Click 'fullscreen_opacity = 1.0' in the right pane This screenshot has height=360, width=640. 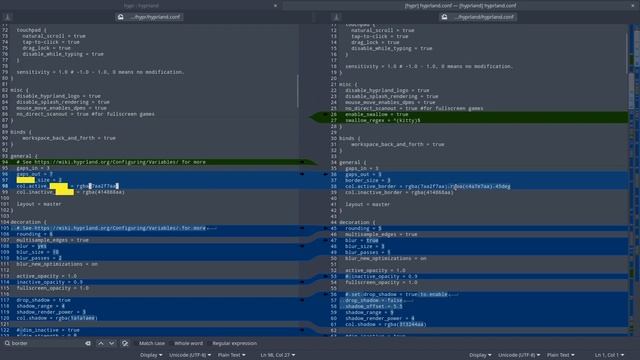(381, 282)
